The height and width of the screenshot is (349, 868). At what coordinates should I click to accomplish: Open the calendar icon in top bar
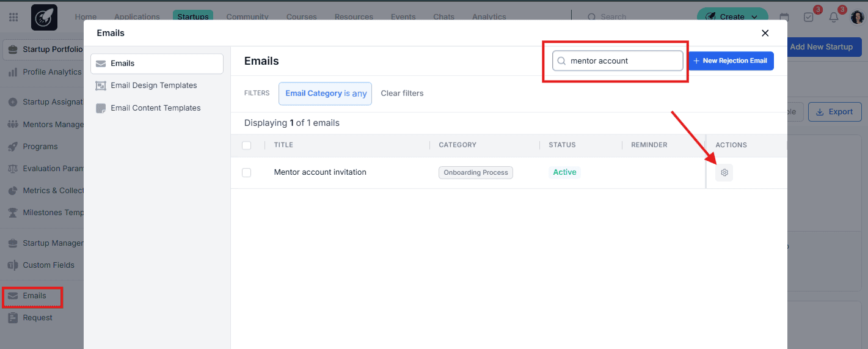click(x=784, y=17)
